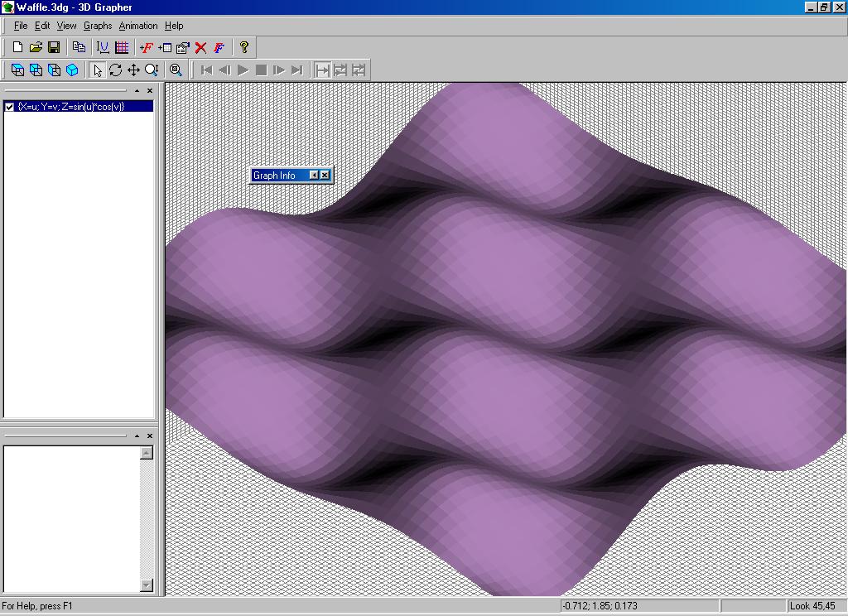
Task: Open the Animation menu
Action: (x=138, y=26)
